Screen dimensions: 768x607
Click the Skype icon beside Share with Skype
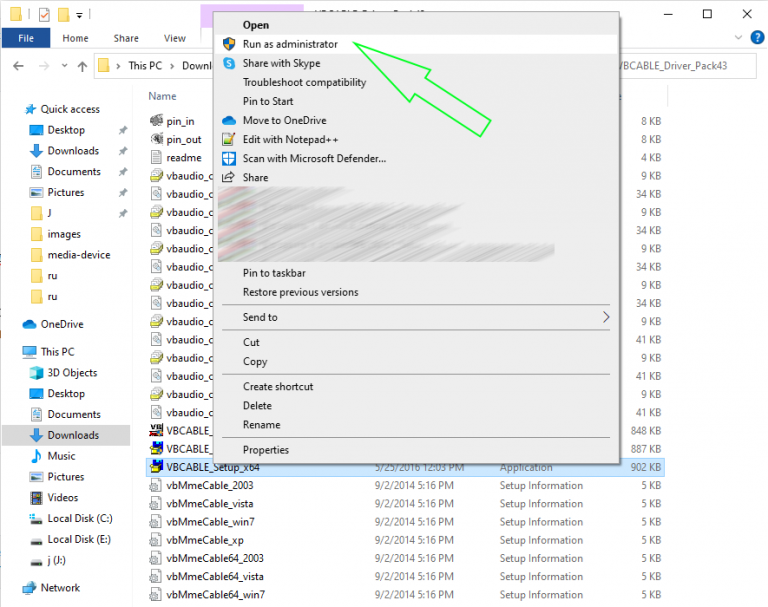(228, 63)
